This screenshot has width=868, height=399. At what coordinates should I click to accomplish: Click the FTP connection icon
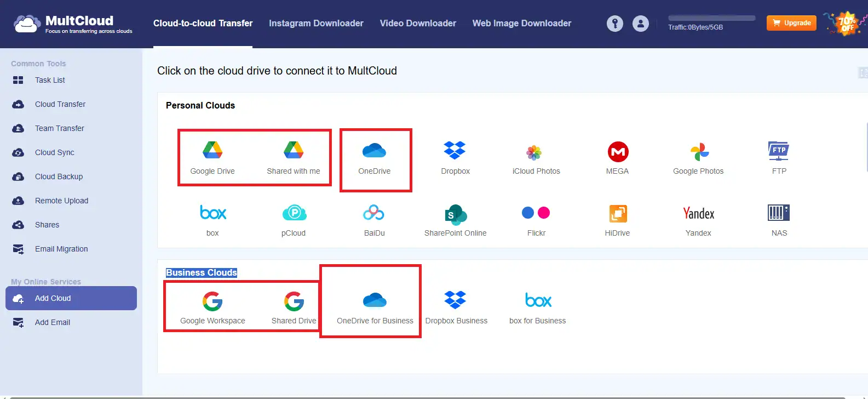779,151
